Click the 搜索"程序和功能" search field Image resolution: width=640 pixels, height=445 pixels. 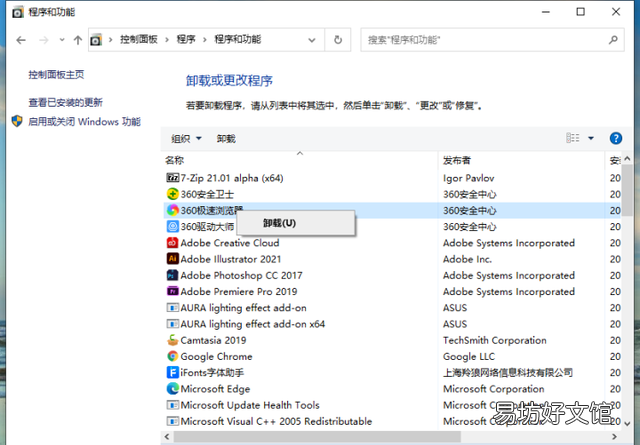[492, 40]
